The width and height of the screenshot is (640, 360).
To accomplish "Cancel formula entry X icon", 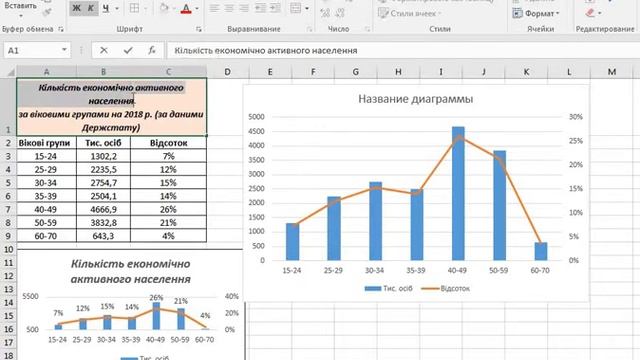I will [104, 50].
